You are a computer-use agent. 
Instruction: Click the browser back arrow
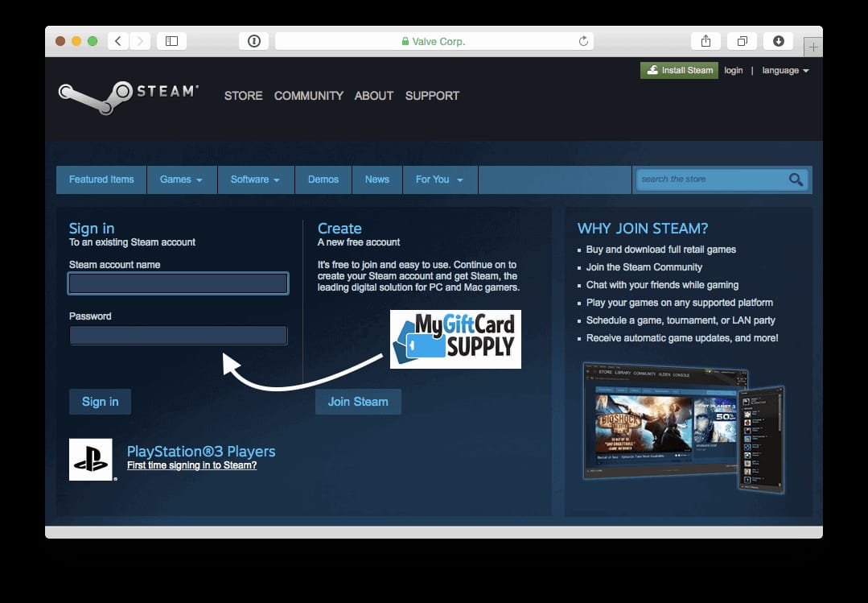[x=117, y=40]
